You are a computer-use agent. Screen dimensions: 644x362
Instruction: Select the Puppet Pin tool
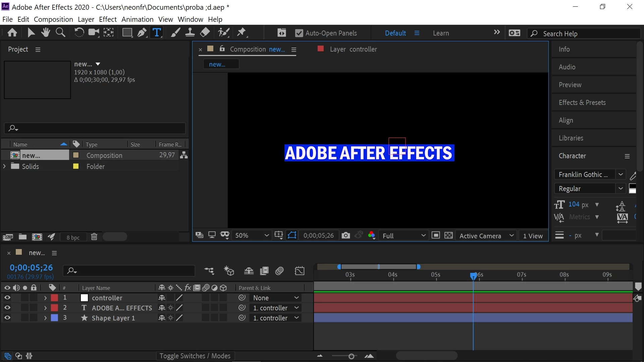tap(241, 33)
